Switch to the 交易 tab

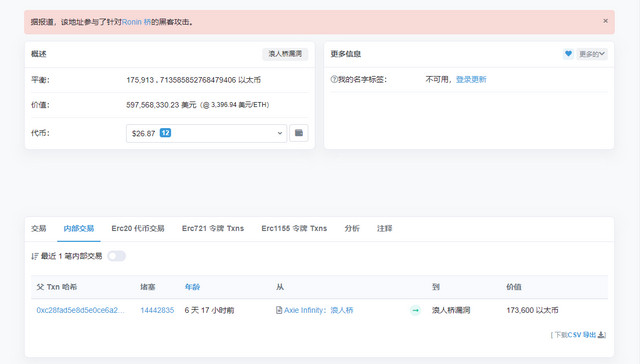(39, 229)
